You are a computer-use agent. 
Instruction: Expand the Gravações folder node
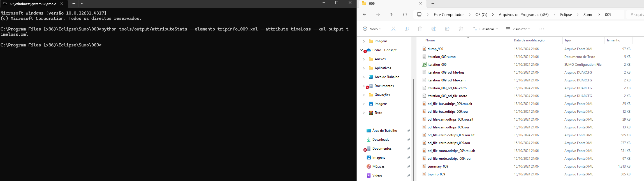click(x=364, y=95)
